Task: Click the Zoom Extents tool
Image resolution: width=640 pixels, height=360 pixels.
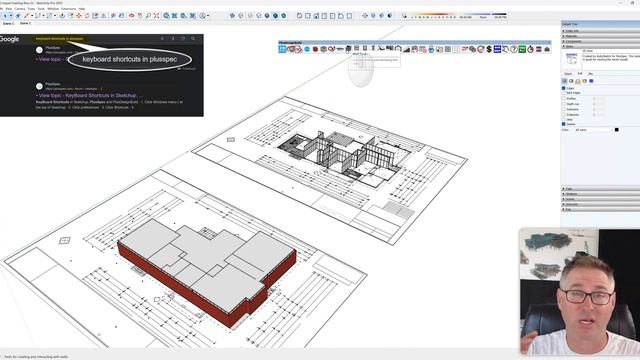Action: click(156, 16)
